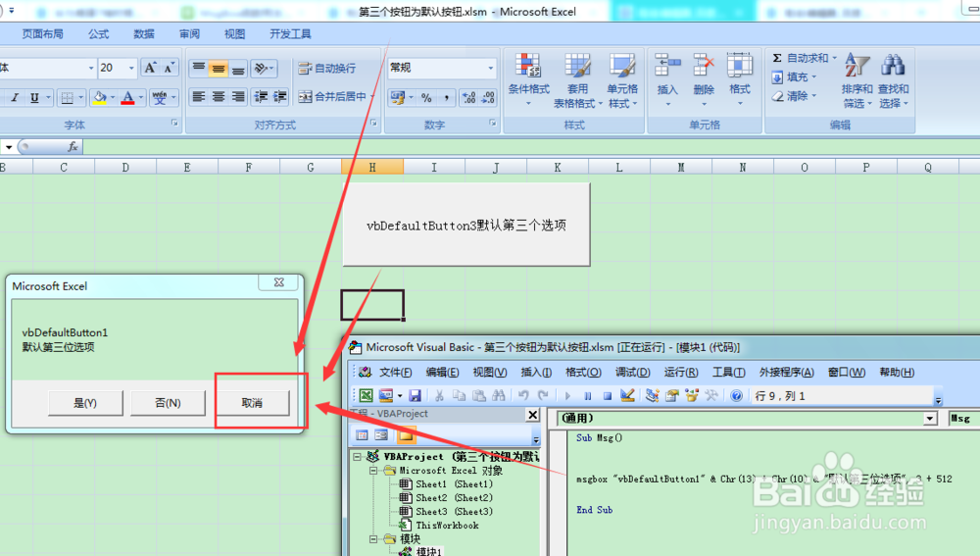Open 填充 fill menu
This screenshot has width=980, height=556.
pyautogui.click(x=794, y=76)
